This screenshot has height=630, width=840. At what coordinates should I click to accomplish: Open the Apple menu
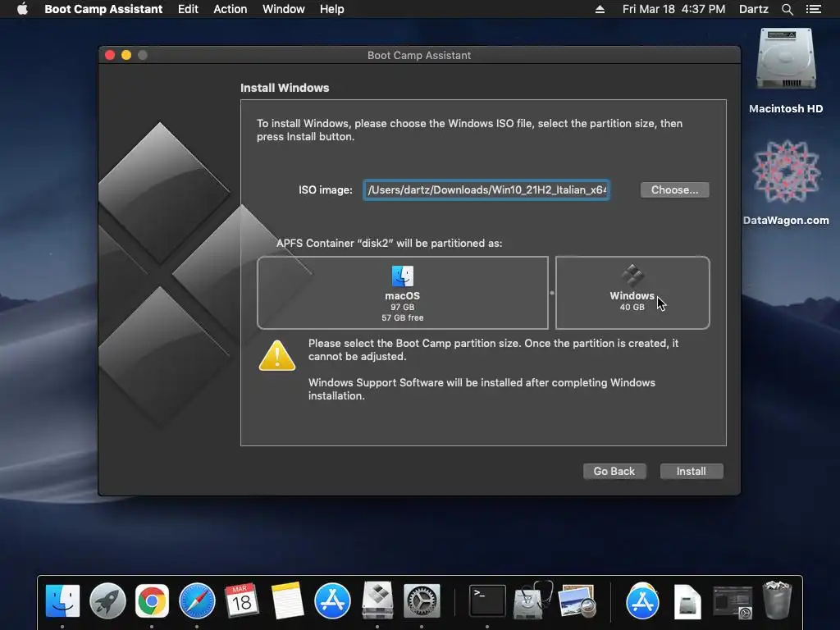click(22, 9)
